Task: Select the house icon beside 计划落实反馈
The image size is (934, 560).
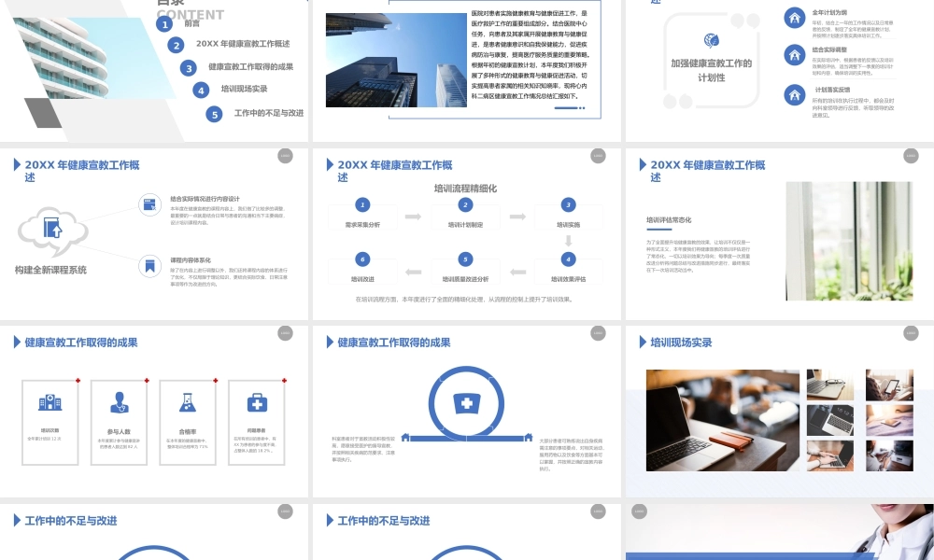Action: click(x=794, y=95)
